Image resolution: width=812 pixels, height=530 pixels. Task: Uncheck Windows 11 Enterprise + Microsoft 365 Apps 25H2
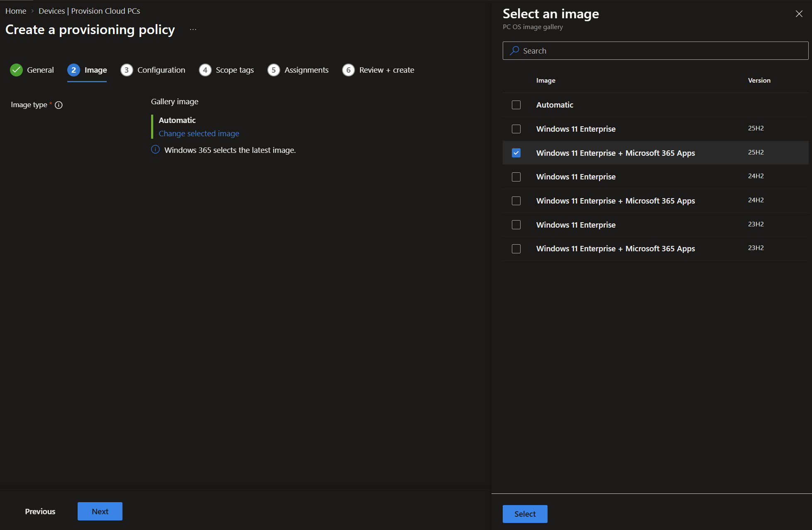pos(516,153)
